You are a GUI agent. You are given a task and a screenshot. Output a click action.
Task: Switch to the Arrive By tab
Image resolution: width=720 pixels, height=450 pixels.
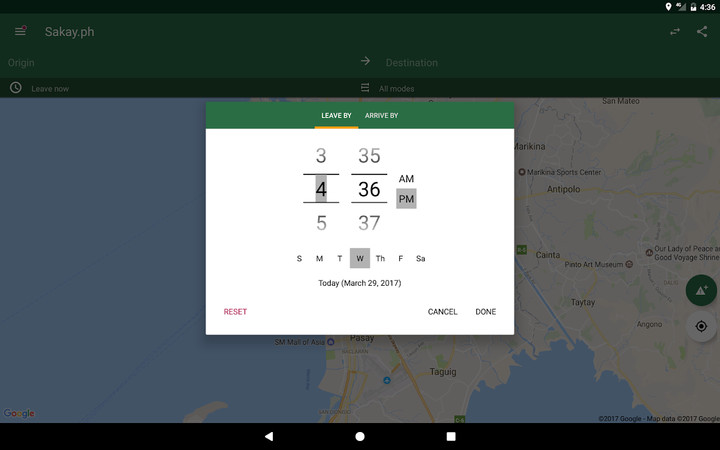[x=382, y=115]
